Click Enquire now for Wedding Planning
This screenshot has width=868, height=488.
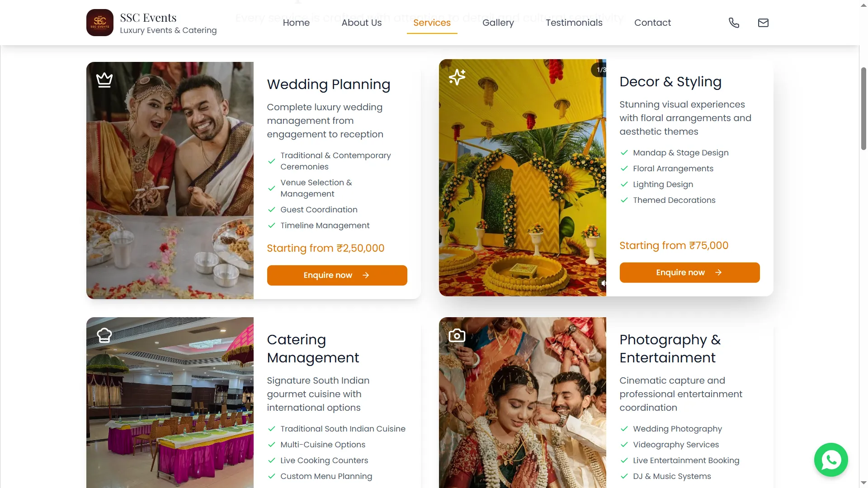(337, 275)
